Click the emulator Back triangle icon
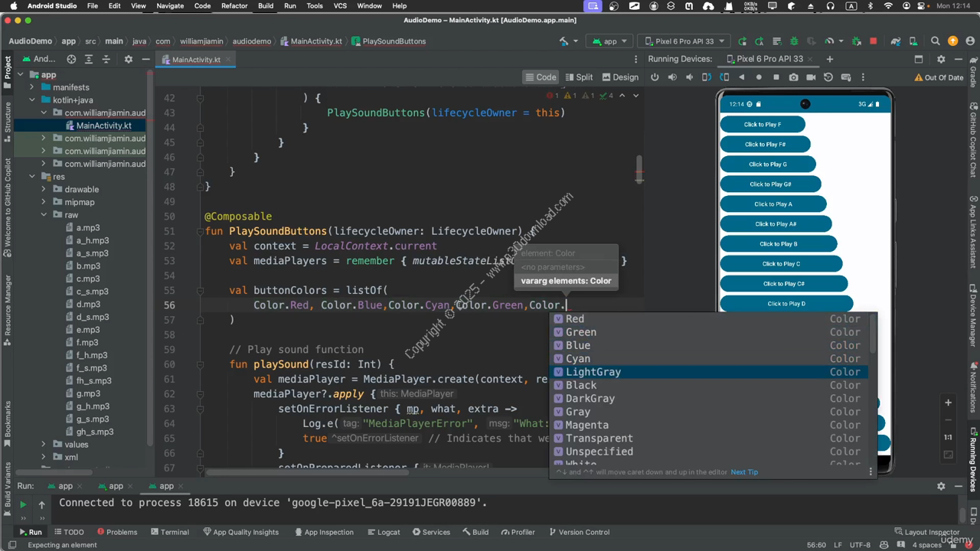980x551 pixels. (741, 77)
